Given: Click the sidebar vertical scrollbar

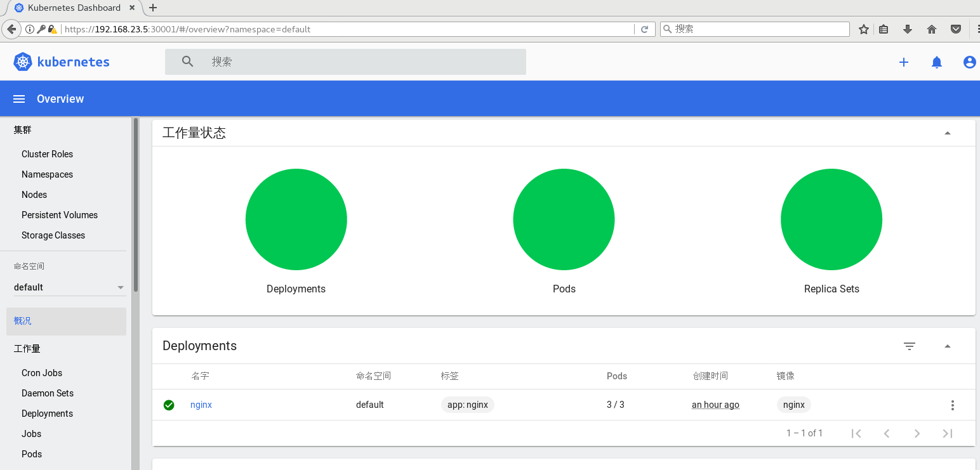Looking at the screenshot, I should (135, 206).
